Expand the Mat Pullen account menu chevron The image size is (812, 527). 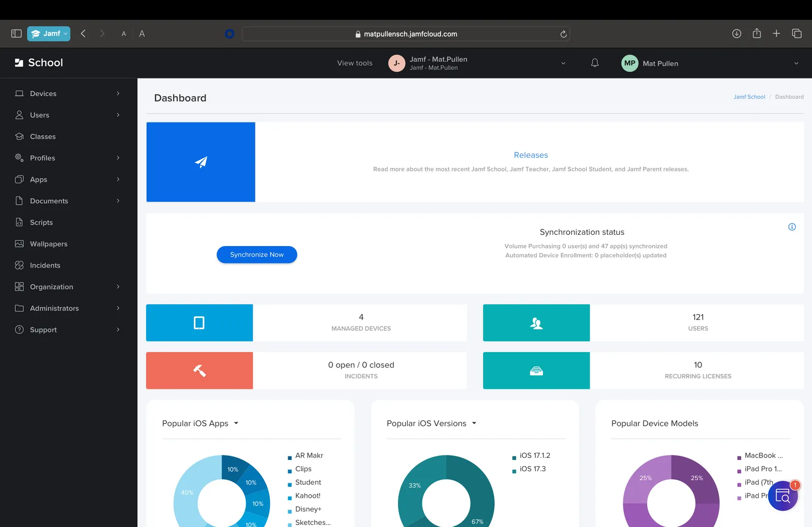tap(796, 63)
